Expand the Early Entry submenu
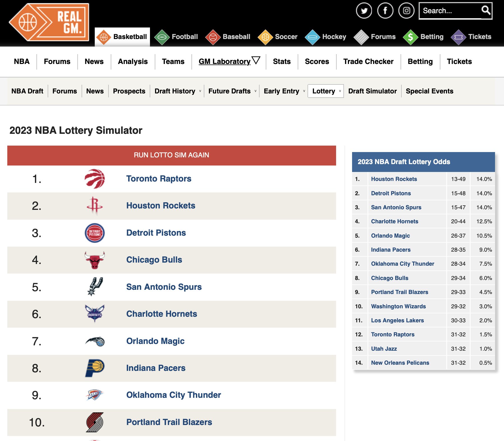504x441 pixels. click(x=304, y=91)
